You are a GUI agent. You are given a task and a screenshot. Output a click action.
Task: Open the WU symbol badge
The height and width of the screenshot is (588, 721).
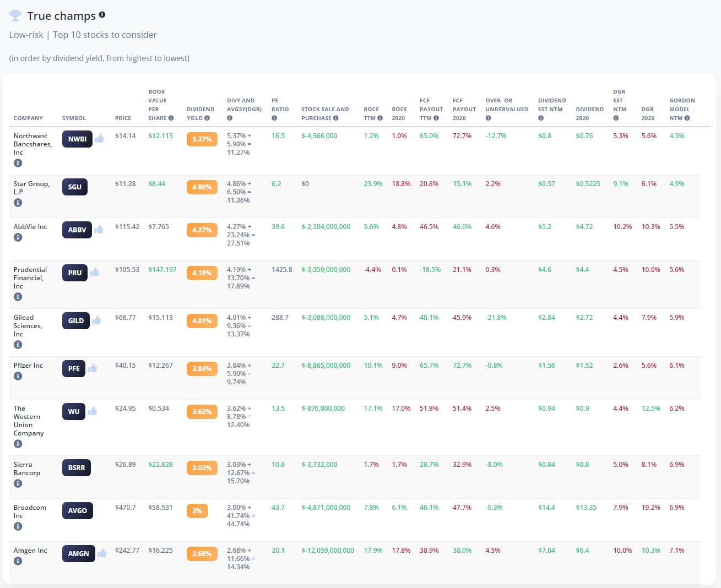point(74,412)
